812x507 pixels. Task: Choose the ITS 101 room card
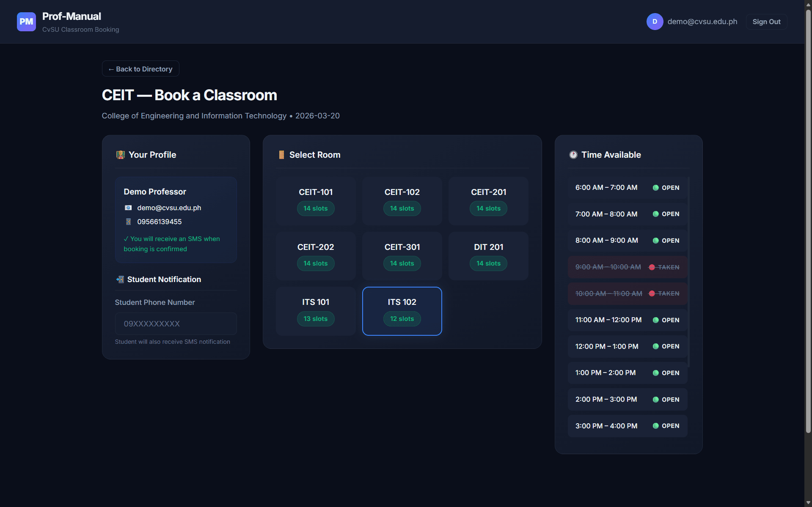point(315,311)
